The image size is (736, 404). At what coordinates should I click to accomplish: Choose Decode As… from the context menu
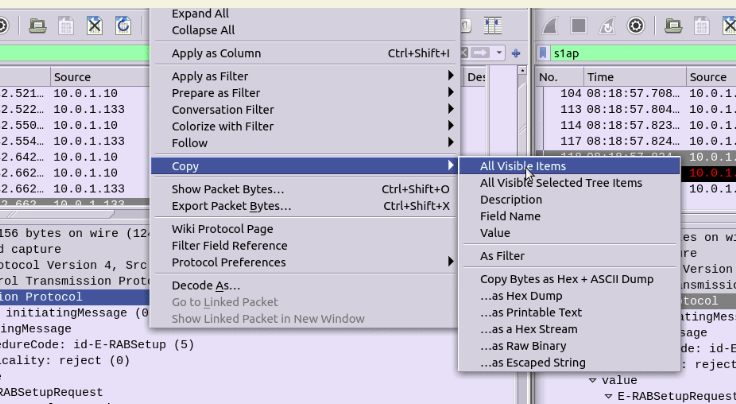tap(305, 285)
